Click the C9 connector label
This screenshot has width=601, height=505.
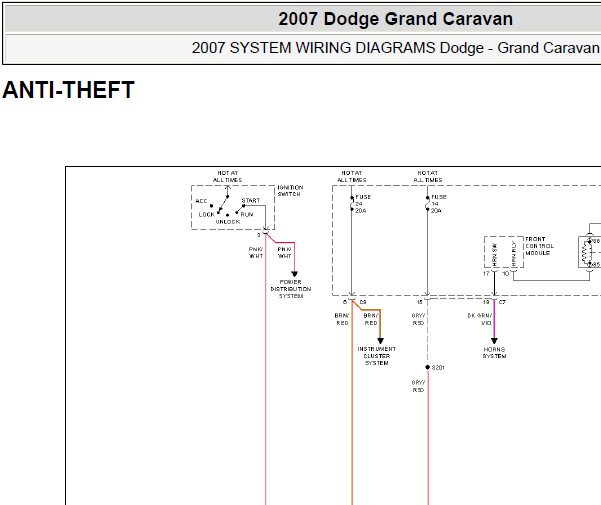tap(363, 302)
